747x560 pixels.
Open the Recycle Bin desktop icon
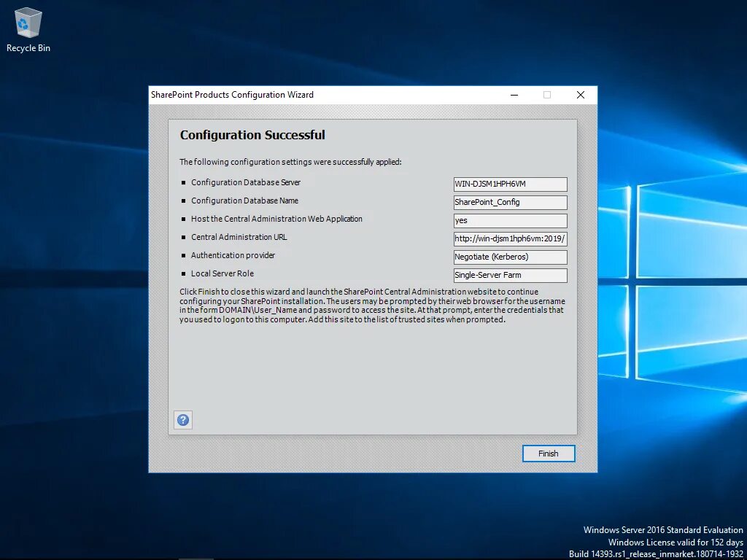click(x=28, y=29)
